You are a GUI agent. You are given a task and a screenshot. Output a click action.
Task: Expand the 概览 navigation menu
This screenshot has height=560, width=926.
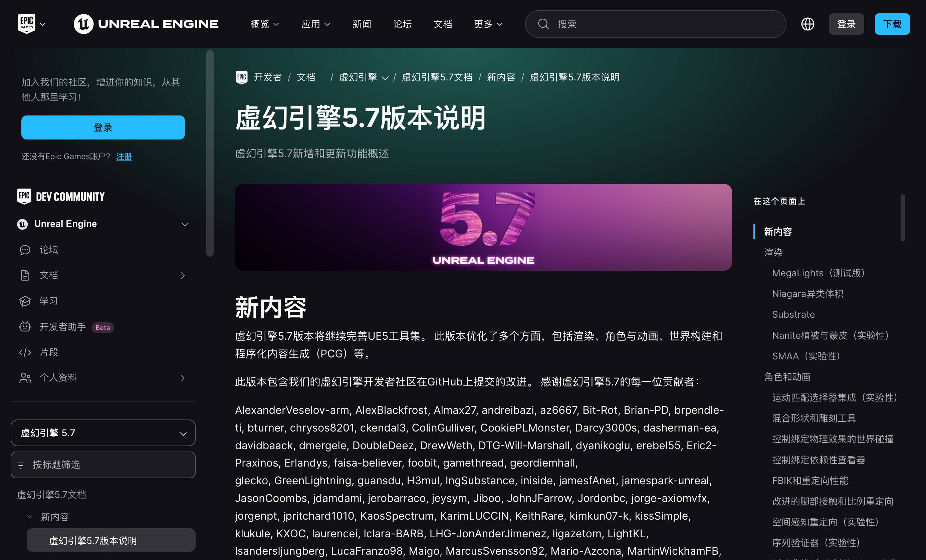[x=264, y=24]
